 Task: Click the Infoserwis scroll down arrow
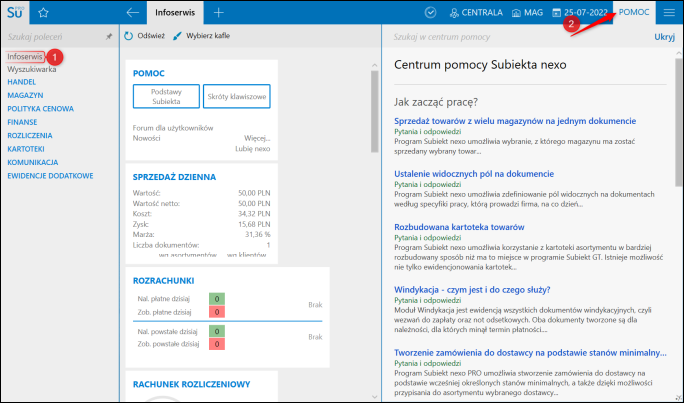374,396
